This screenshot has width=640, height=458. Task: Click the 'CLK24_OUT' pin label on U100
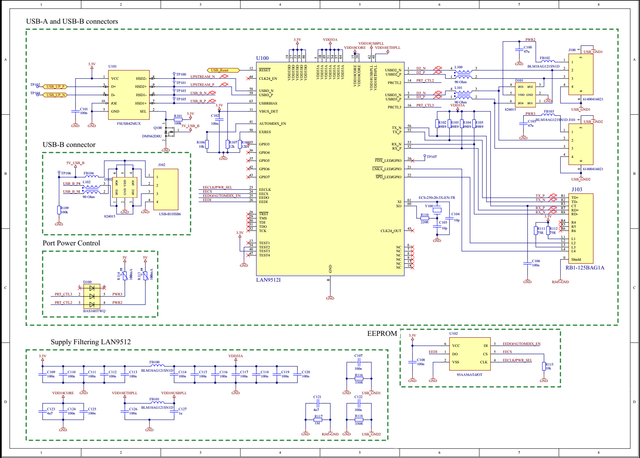391,231
